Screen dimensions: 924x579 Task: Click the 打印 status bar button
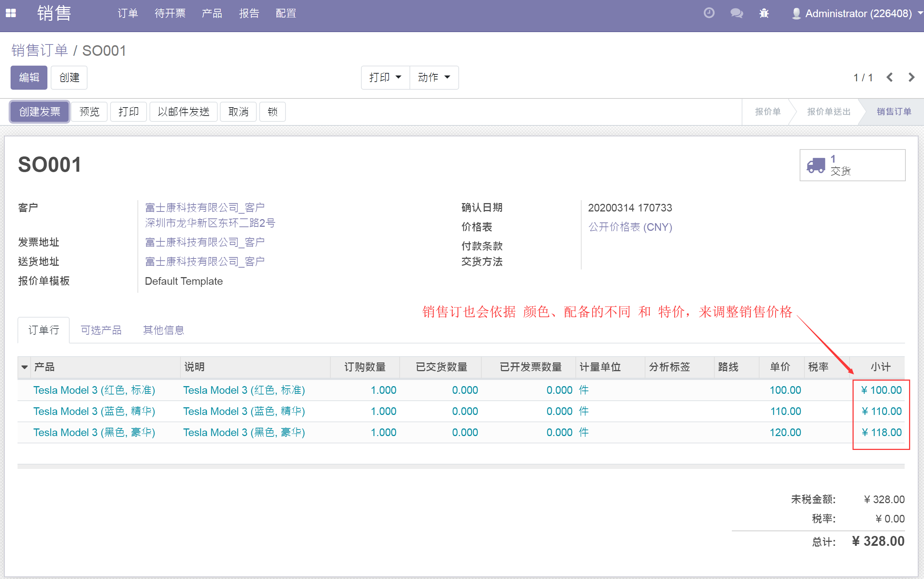pyautogui.click(x=128, y=112)
